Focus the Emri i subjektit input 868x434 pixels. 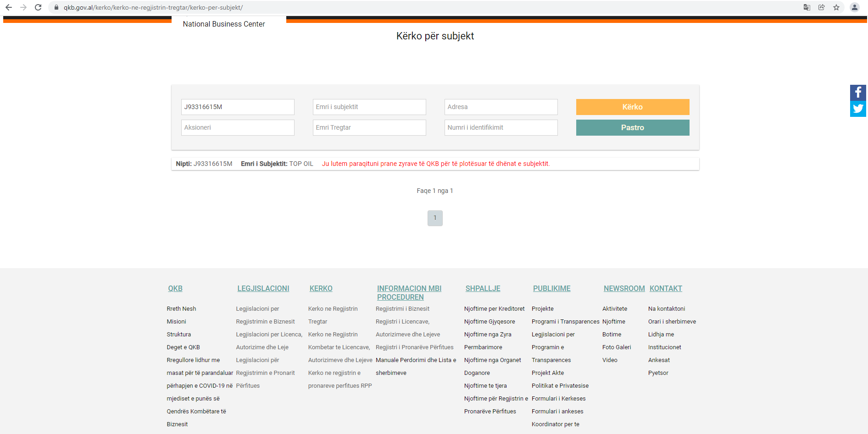[x=369, y=107]
